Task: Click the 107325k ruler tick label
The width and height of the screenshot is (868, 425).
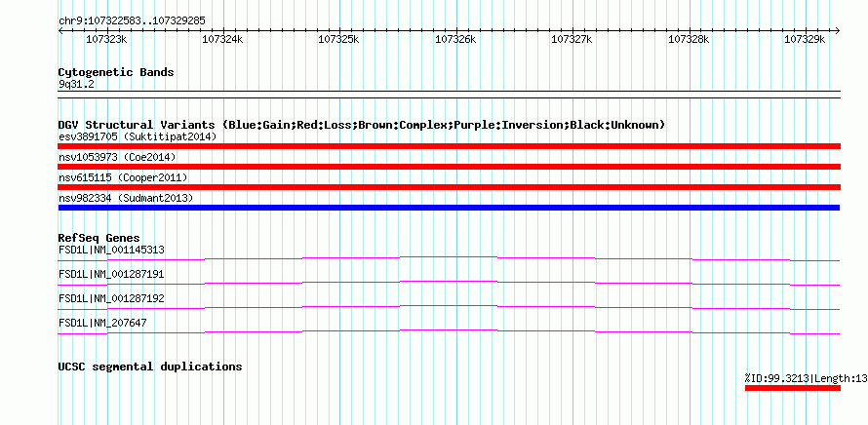Action: [338, 39]
